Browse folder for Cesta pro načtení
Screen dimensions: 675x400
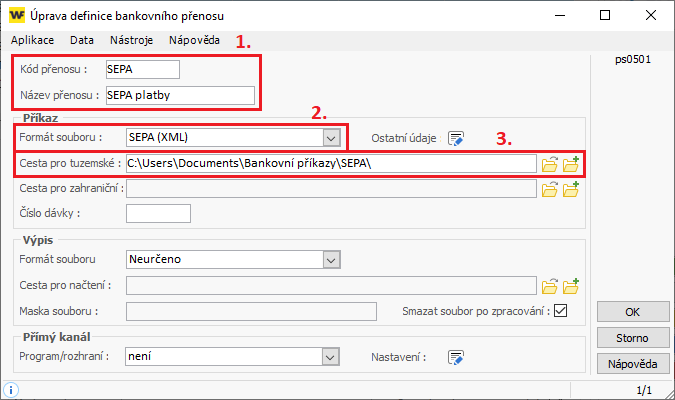[550, 286]
